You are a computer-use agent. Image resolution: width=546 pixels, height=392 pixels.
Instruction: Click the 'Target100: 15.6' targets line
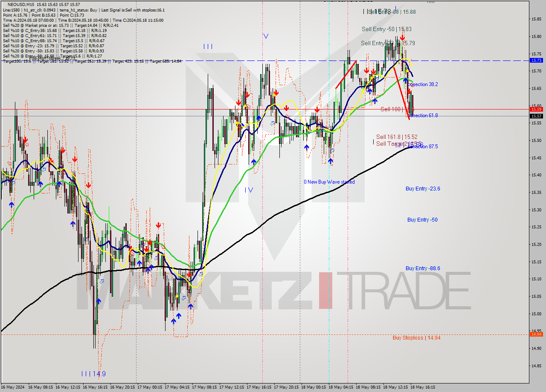coord(92,61)
